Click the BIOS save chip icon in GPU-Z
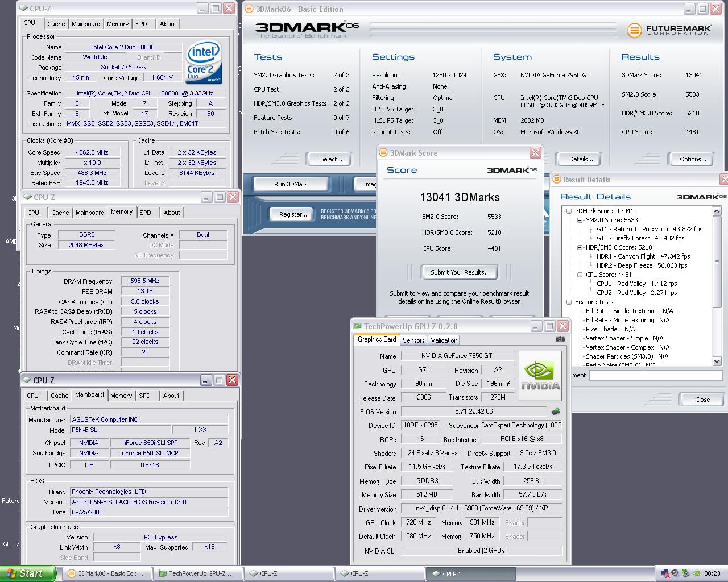The image size is (728, 582). point(556,411)
